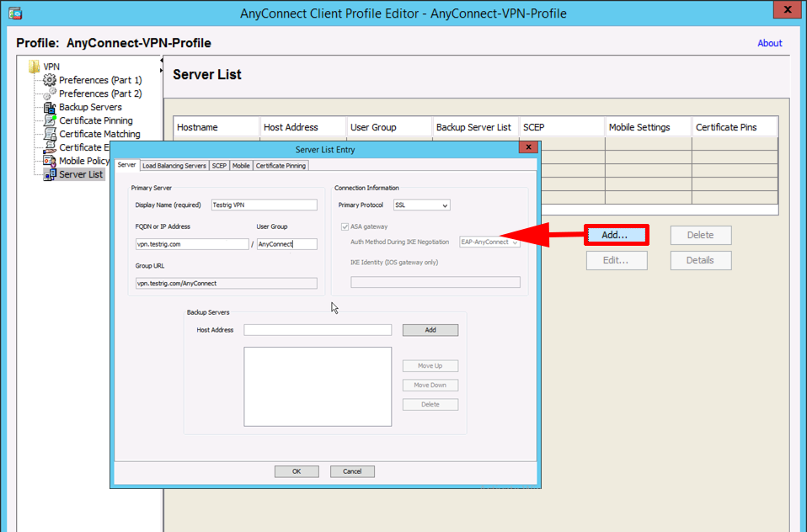Select Server List in the tree

[81, 174]
